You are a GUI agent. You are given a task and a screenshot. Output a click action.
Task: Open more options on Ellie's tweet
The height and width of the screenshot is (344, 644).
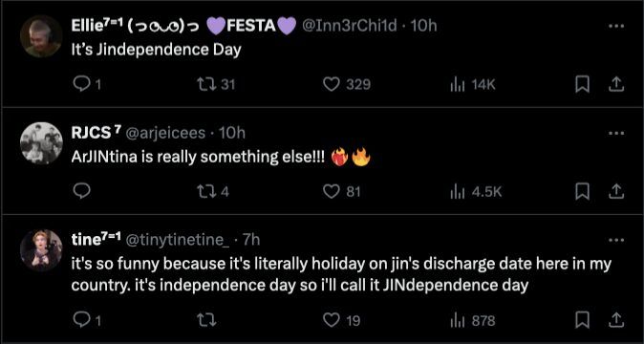(x=616, y=26)
